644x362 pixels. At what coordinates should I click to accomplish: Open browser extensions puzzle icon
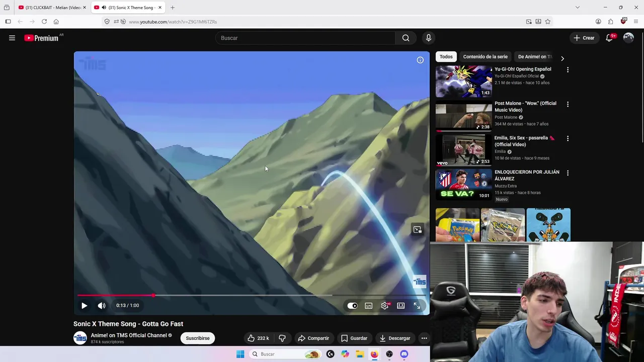click(x=610, y=22)
